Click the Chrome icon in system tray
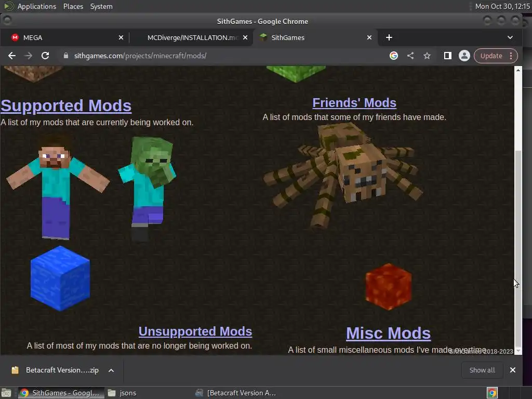Screen dimensions: 532x399 click(492, 393)
